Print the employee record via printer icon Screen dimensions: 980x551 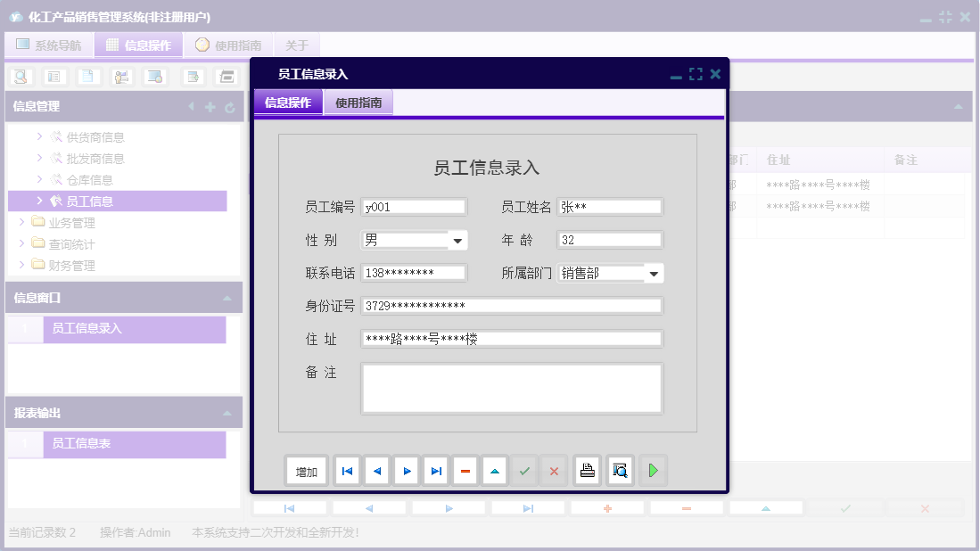pyautogui.click(x=587, y=470)
